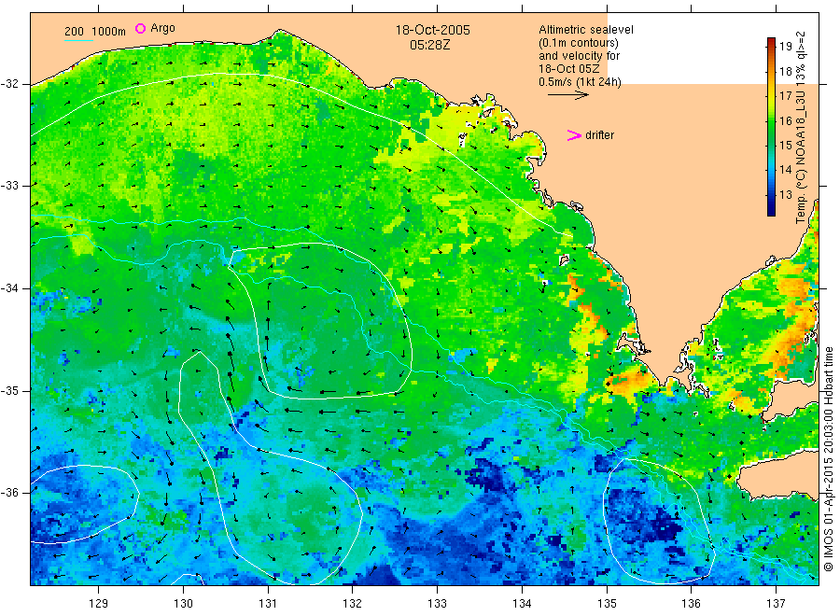This screenshot has width=840, height=616.
Task: Click longitude label 136
Action: (x=691, y=603)
